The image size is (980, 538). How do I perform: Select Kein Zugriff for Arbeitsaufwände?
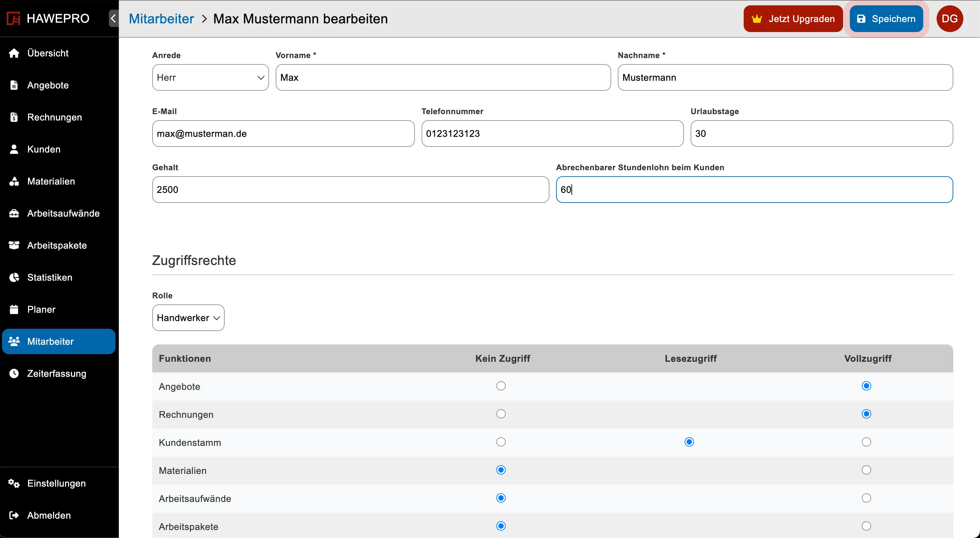[501, 498]
